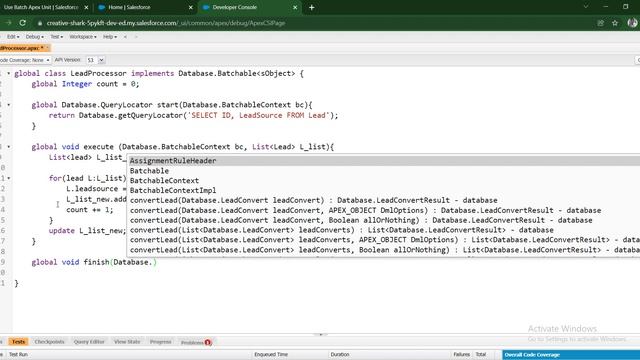Choose BatchableContextImpl from the autocomplete list
Image resolution: width=640 pixels, height=360 pixels.
[384, 190]
